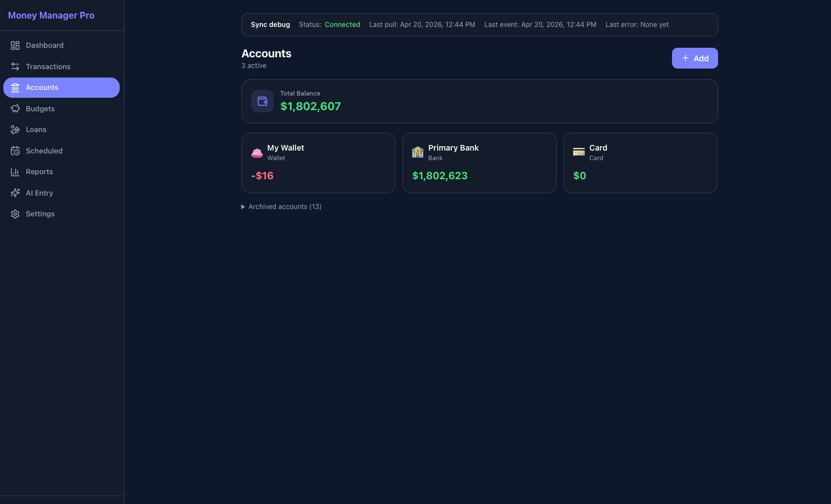Open Settings via the gear icon

(x=15, y=214)
